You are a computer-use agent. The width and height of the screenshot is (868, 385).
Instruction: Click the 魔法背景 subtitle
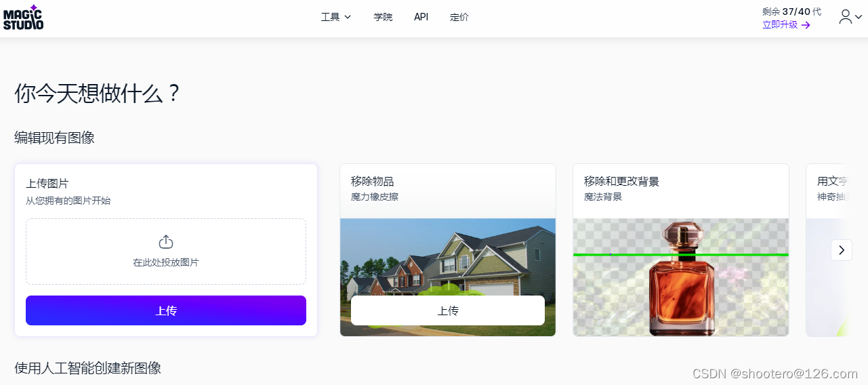603,197
